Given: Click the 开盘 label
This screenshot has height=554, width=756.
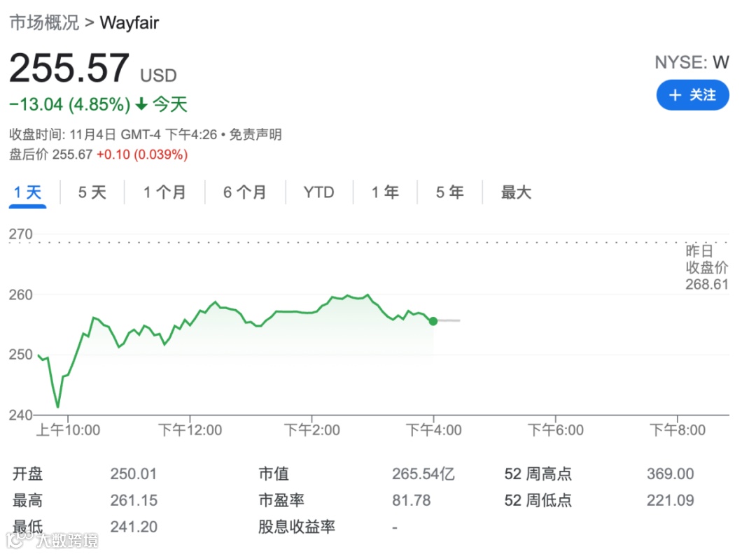Looking at the screenshot, I should pyautogui.click(x=27, y=474).
